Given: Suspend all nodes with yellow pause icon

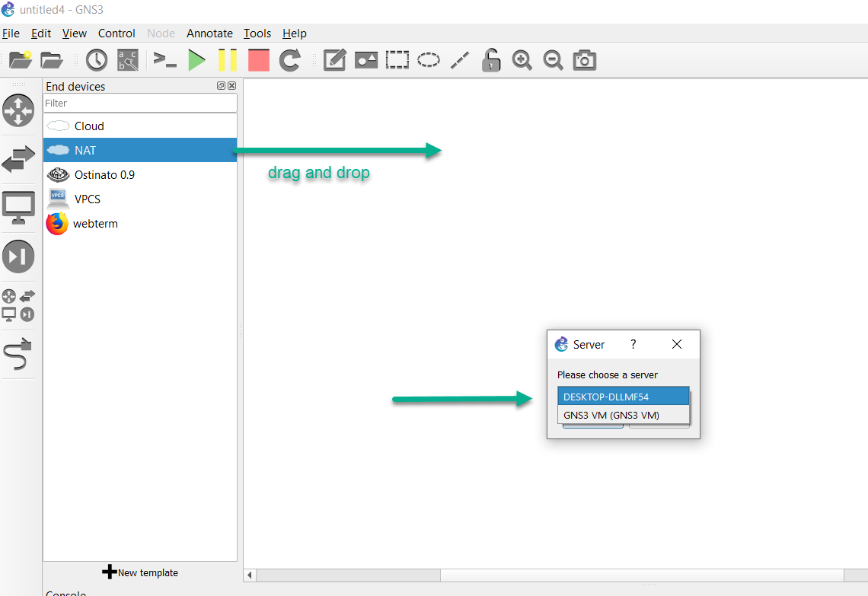Looking at the screenshot, I should (228, 60).
